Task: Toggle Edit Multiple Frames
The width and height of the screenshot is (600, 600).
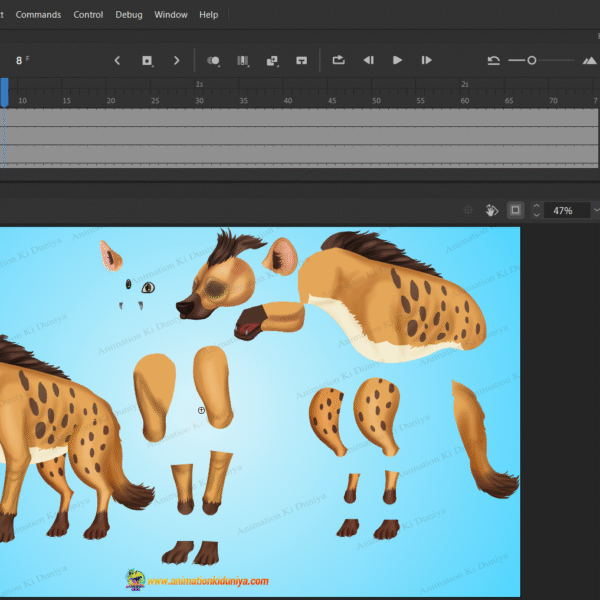Action: [243, 60]
